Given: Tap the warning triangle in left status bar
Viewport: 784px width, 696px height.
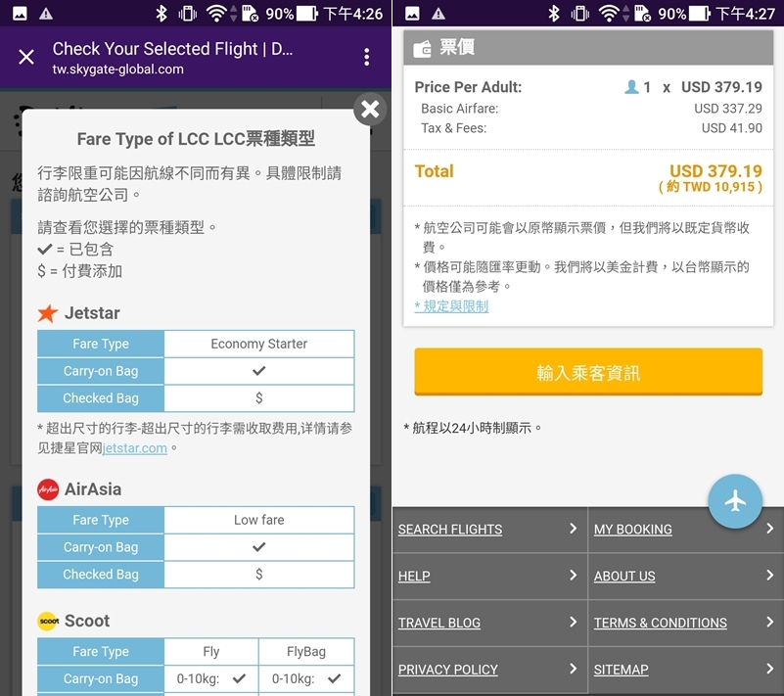Looking at the screenshot, I should (x=46, y=14).
